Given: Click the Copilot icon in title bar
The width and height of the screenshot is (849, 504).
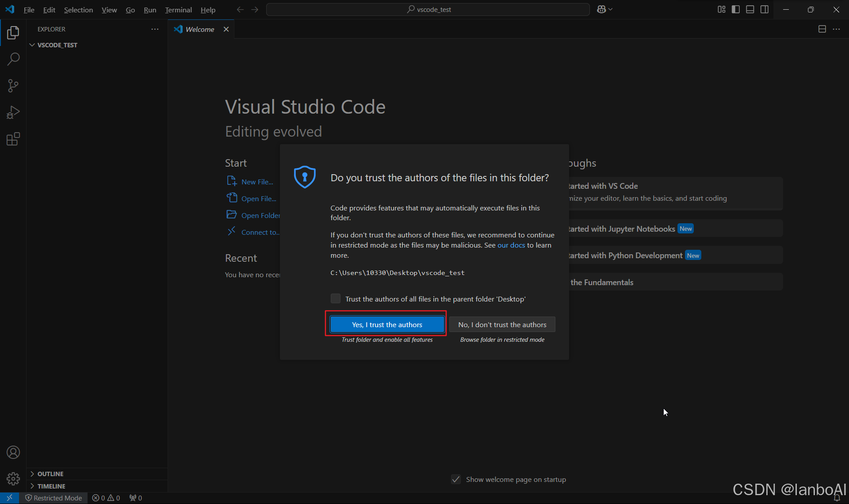Looking at the screenshot, I should click(x=601, y=9).
